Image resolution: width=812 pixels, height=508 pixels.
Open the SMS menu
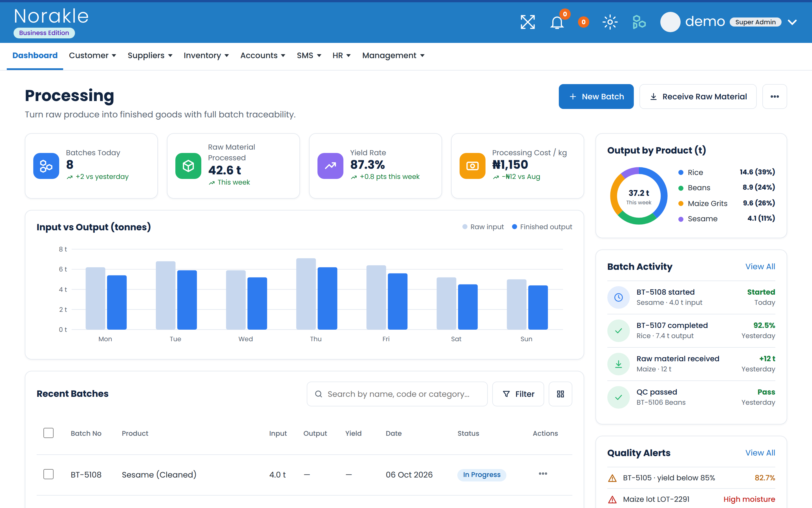(x=309, y=55)
